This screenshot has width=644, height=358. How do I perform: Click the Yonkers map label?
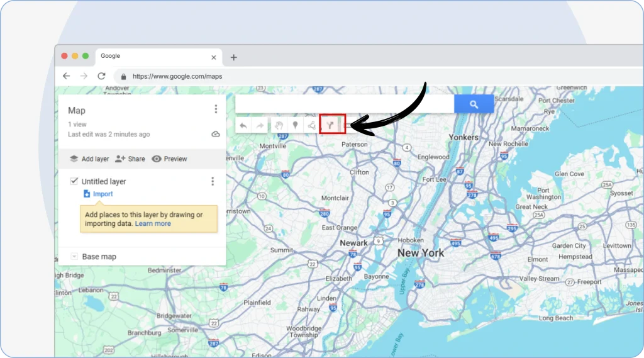tap(464, 137)
